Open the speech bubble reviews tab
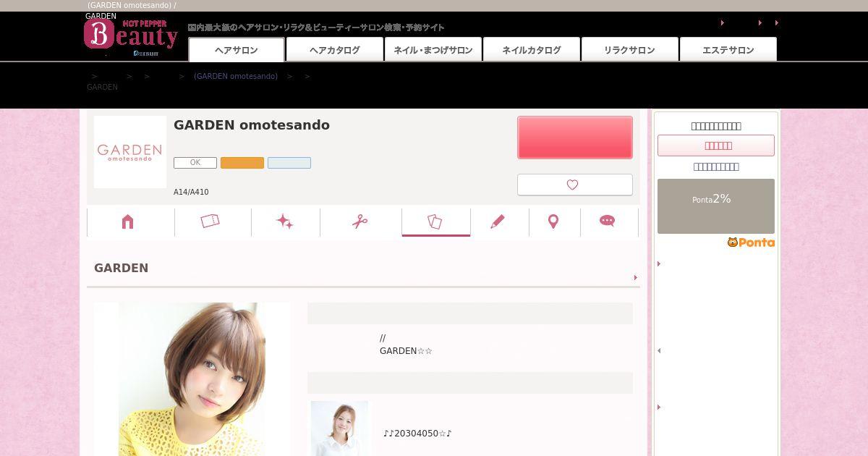 click(x=608, y=221)
